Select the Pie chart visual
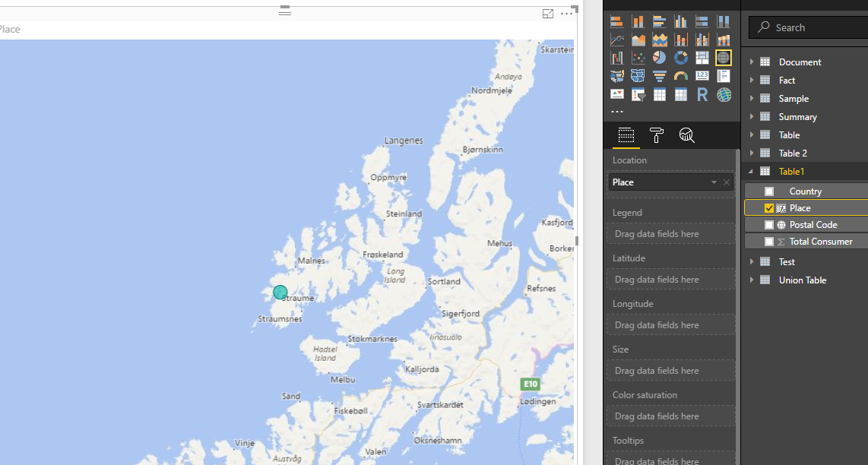 click(659, 58)
